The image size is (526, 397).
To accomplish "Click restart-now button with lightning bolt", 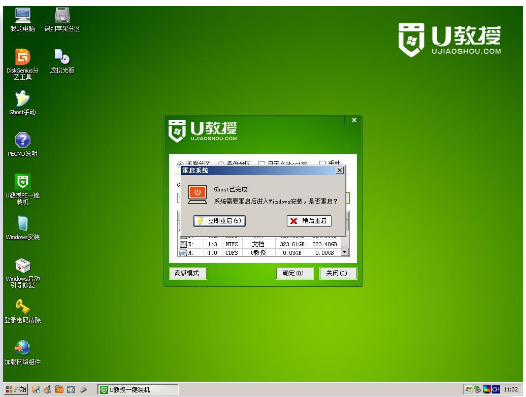I will click(x=220, y=221).
